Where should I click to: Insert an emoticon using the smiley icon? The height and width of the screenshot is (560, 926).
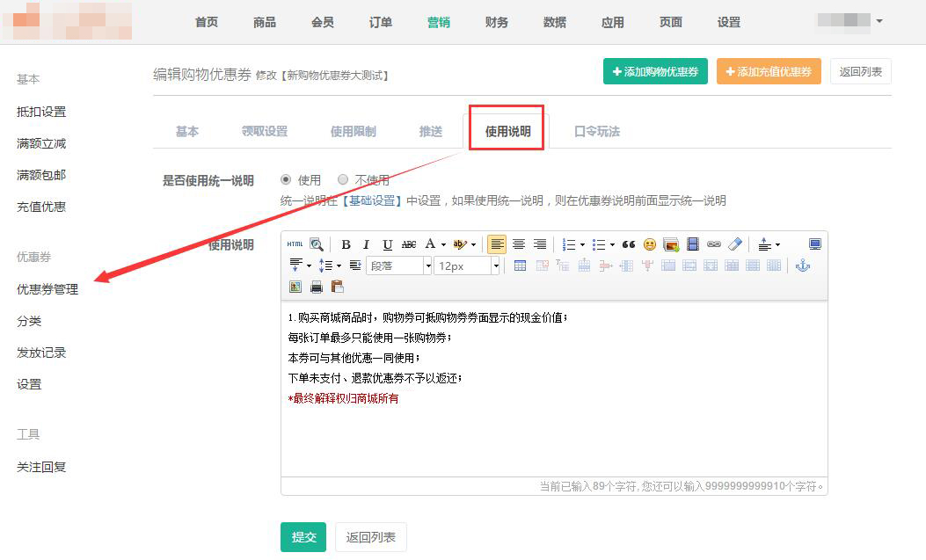pos(649,244)
